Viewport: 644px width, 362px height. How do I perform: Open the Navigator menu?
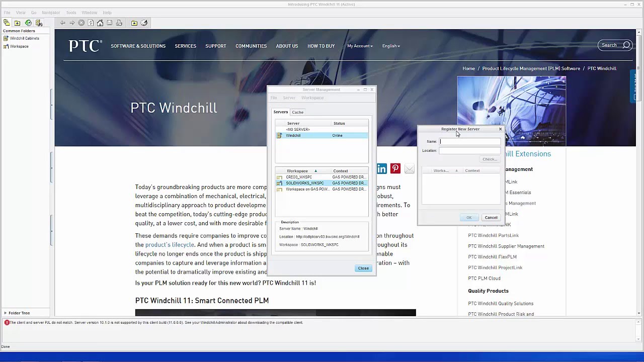tap(51, 13)
